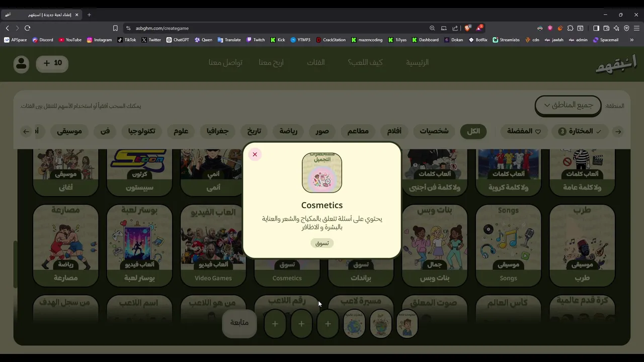The image size is (644, 362).
Task: Open the Brave VPN shield icon
Action: point(626,28)
